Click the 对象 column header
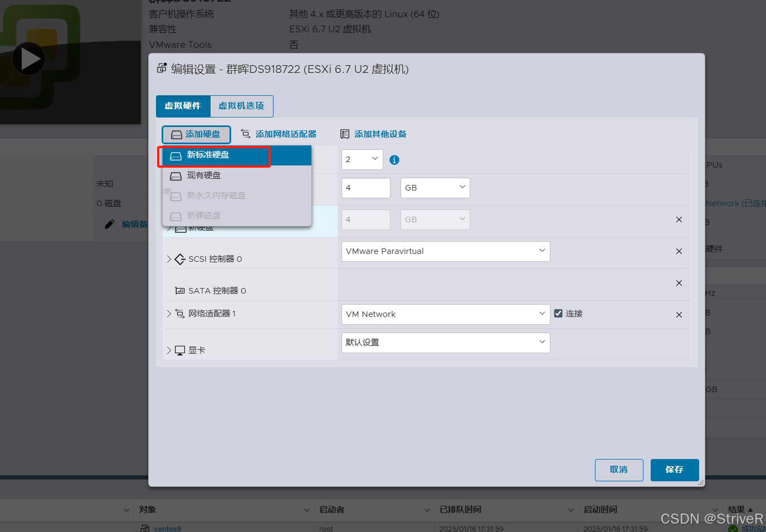Screen dimensions: 766x532 [x=148, y=510]
